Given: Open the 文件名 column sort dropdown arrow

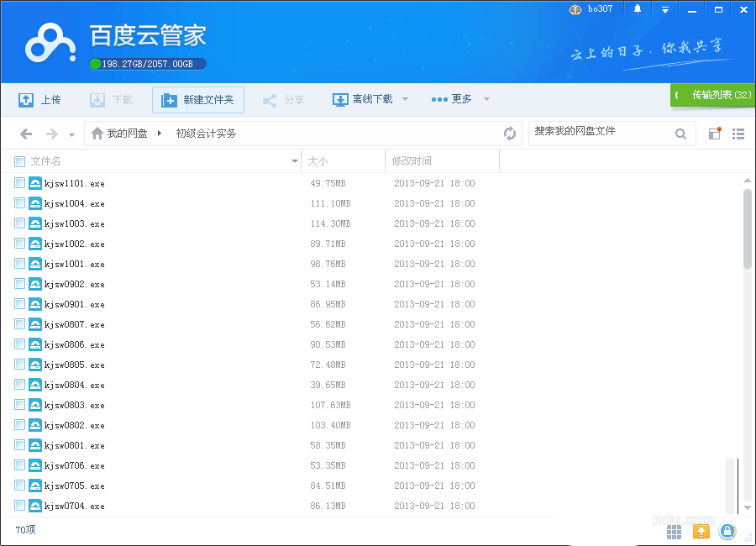Looking at the screenshot, I should point(295,161).
